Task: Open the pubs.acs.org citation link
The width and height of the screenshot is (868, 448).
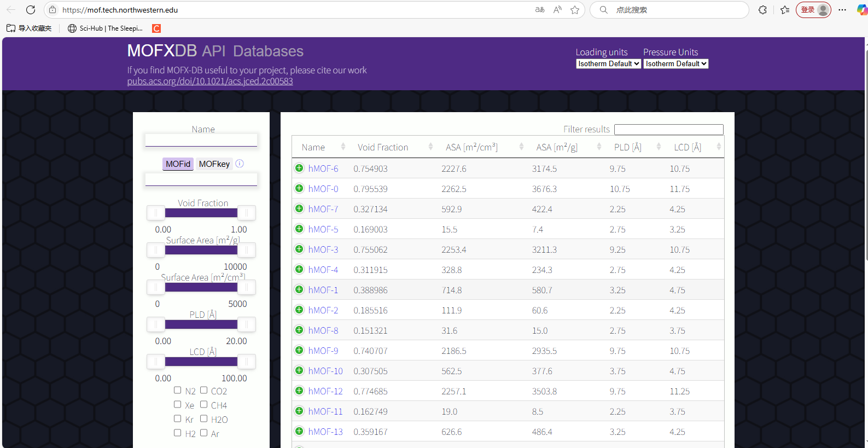Action: [x=210, y=81]
